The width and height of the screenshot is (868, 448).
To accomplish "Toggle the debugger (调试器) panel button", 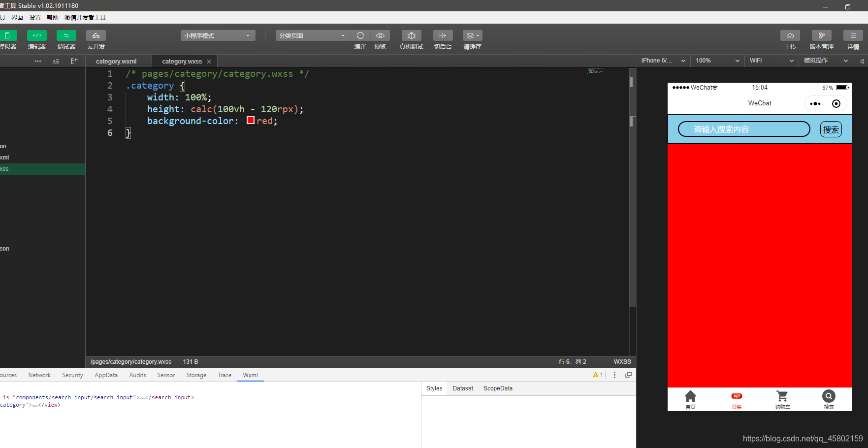I will click(x=66, y=35).
